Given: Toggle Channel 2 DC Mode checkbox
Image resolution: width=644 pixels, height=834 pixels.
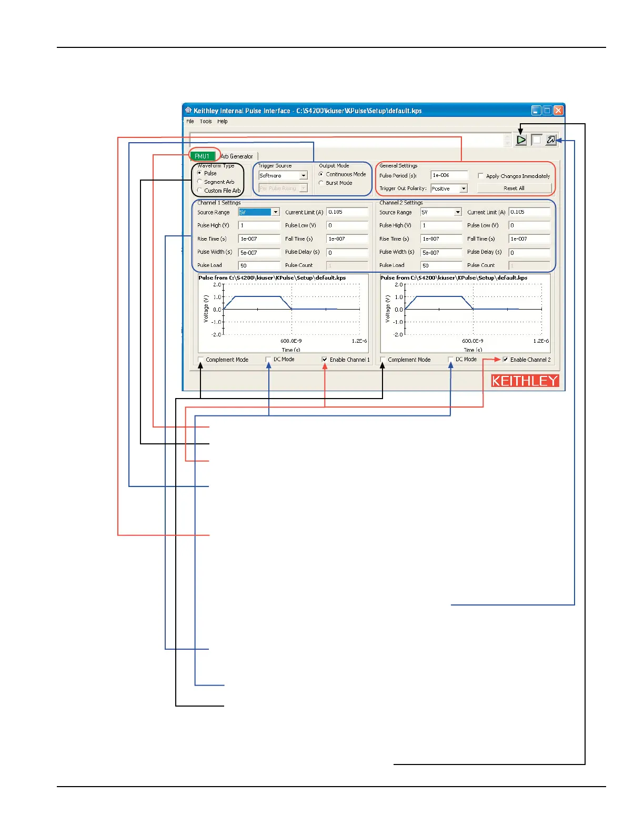Looking at the screenshot, I should pos(450,359).
